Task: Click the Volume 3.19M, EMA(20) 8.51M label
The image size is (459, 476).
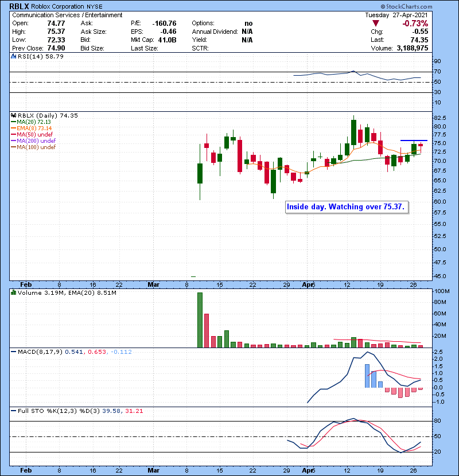Action: [67, 292]
